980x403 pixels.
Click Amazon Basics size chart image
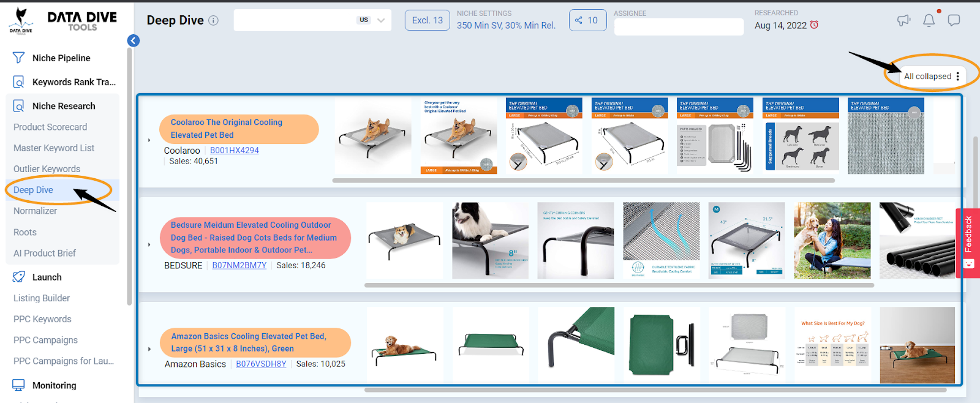coord(832,345)
